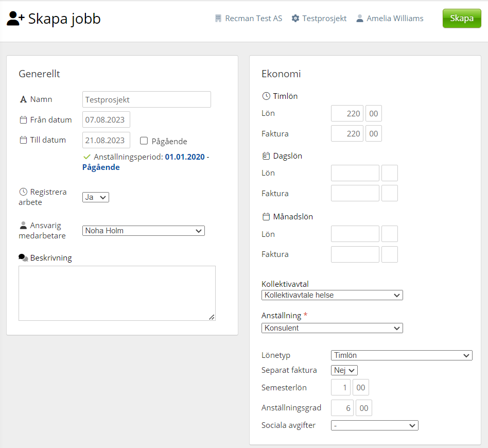
Task: Open the Anställning Konsulent dropdown
Action: [332, 328]
